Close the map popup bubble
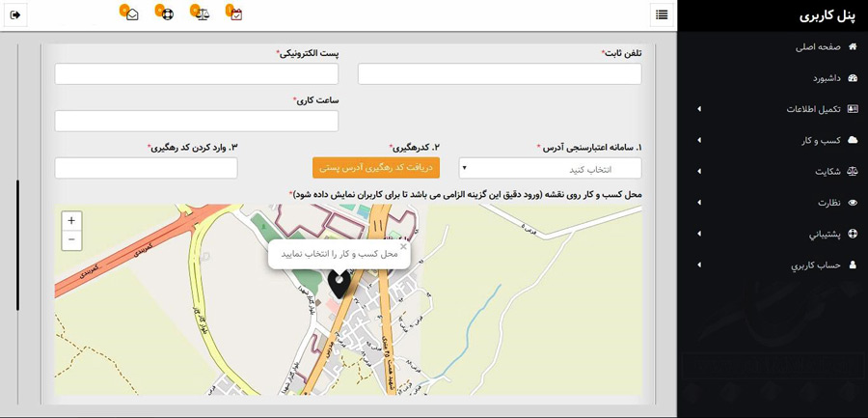 [x=403, y=247]
